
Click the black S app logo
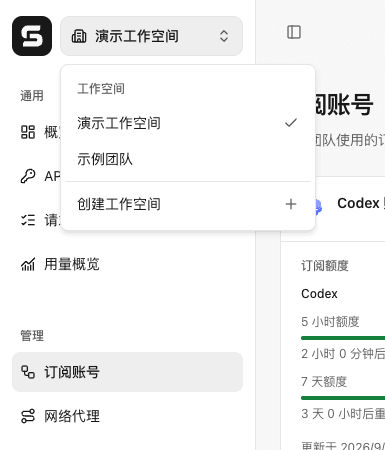click(x=32, y=36)
